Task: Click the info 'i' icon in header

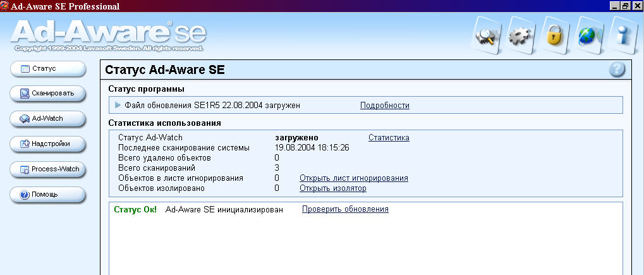Action: point(624,36)
